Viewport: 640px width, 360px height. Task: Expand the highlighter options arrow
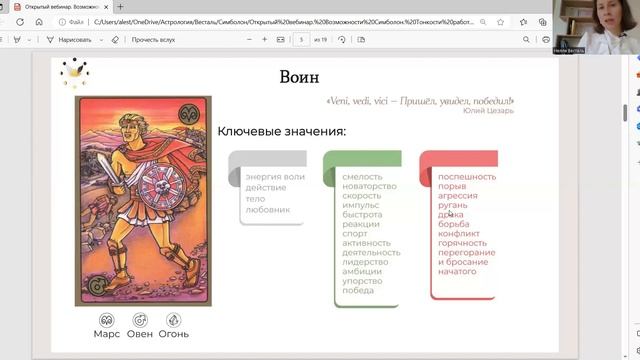[x=29, y=40]
